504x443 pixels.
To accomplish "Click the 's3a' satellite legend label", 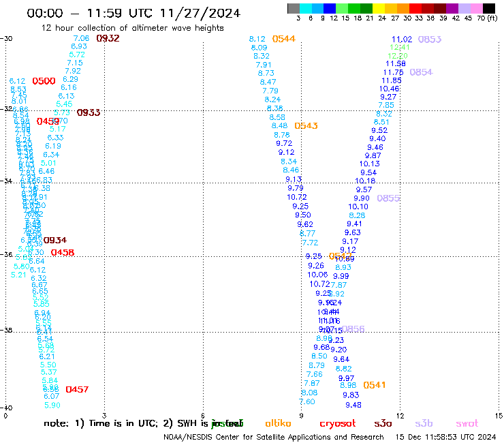I will click(x=383, y=424).
